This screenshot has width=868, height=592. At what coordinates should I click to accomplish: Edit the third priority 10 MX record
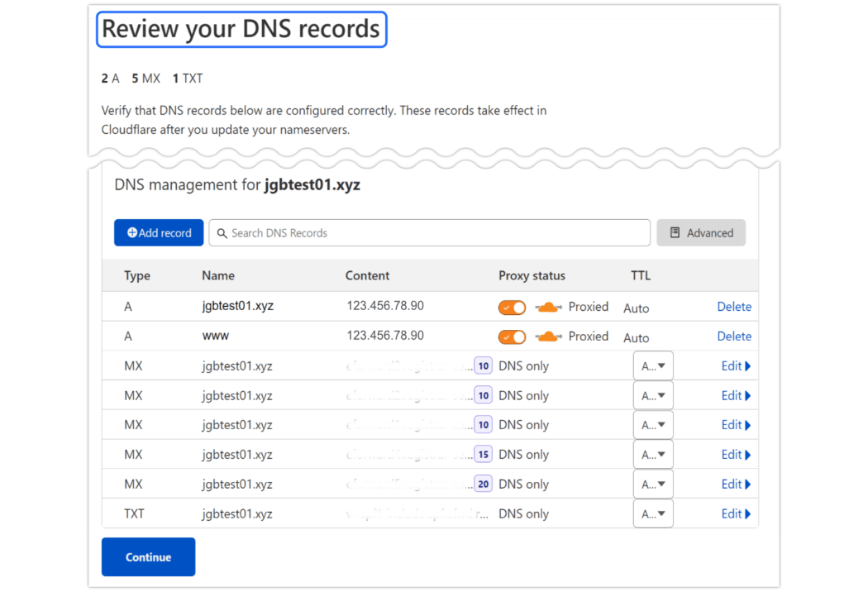736,425
